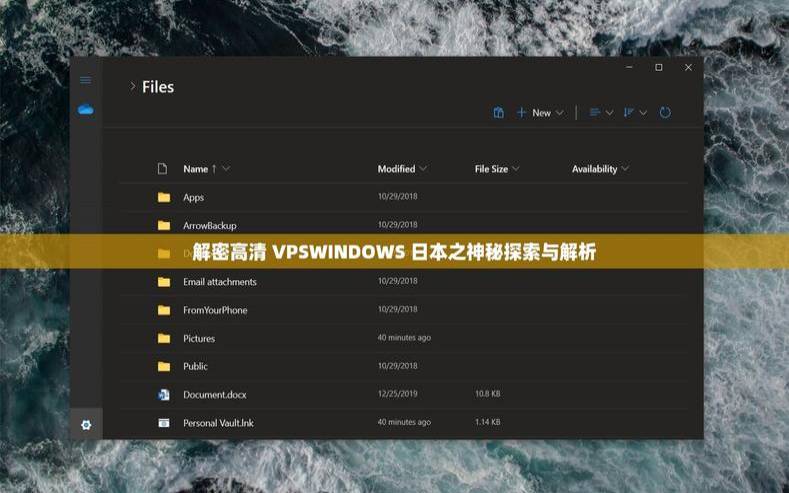Image resolution: width=789 pixels, height=493 pixels.
Task: Select the Personal Vault.lnk file name
Action: pos(218,423)
